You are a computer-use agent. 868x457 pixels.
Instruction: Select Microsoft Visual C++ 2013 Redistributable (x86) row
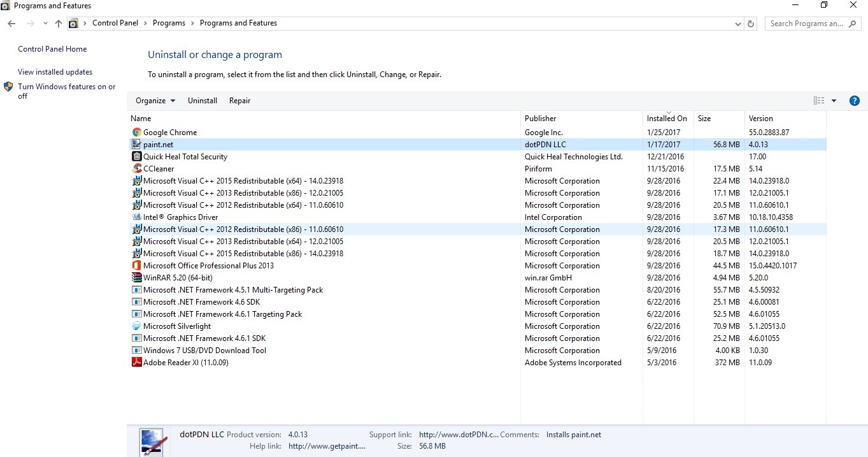[x=478, y=193]
